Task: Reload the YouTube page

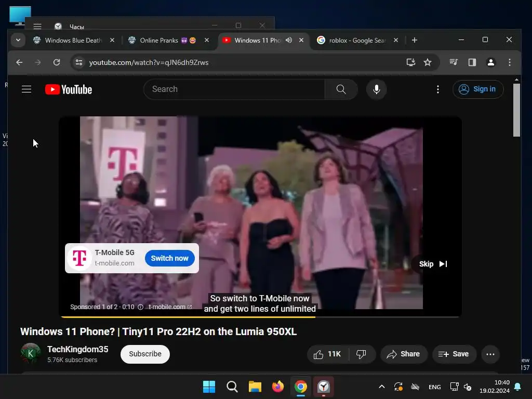Action: pyautogui.click(x=57, y=62)
